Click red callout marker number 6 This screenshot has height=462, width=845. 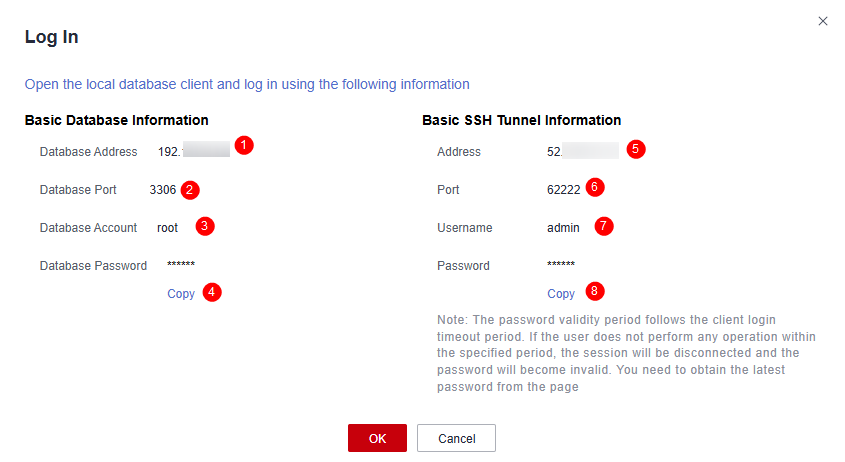(x=595, y=187)
